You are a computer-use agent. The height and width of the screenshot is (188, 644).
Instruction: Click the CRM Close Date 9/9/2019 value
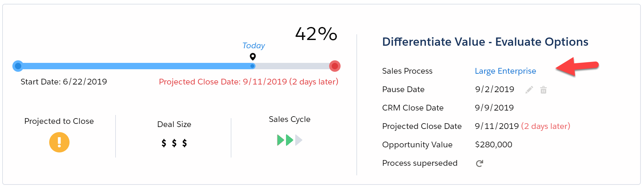click(494, 108)
